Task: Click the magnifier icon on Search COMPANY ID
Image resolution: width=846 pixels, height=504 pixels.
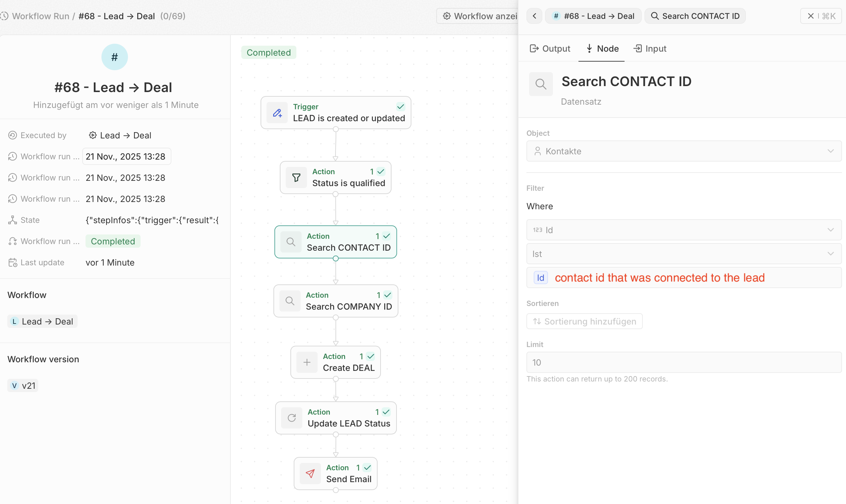Action: click(290, 301)
